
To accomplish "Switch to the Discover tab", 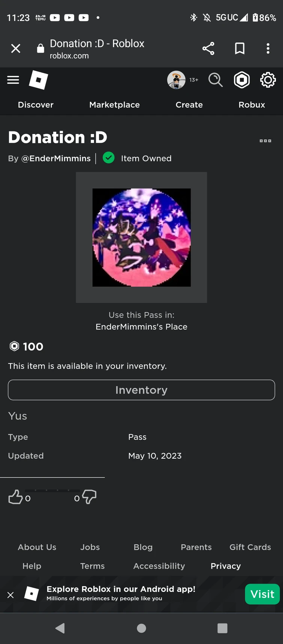I will click(x=36, y=105).
